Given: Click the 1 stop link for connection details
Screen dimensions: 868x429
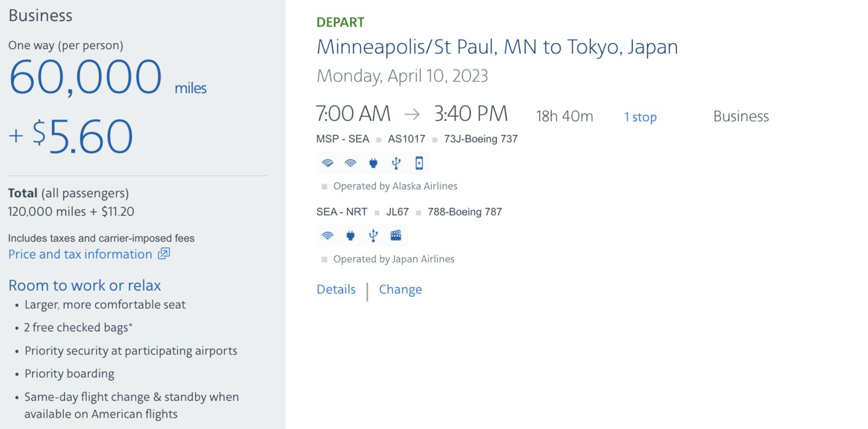Looking at the screenshot, I should (x=640, y=117).
